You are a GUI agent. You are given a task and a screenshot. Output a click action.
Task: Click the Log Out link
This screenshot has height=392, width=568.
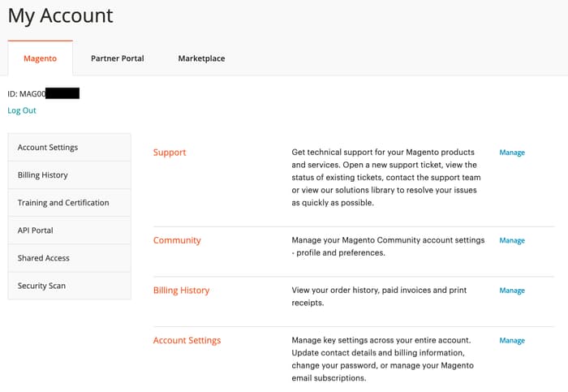click(x=22, y=110)
